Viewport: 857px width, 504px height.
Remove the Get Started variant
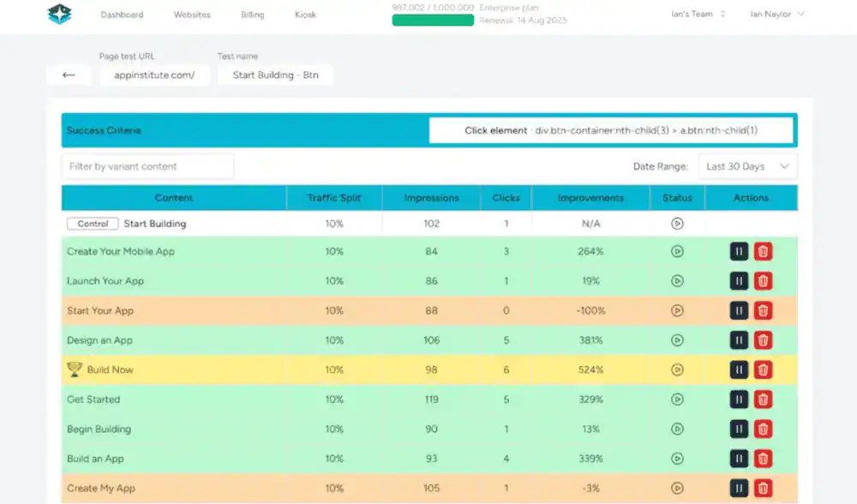click(763, 399)
